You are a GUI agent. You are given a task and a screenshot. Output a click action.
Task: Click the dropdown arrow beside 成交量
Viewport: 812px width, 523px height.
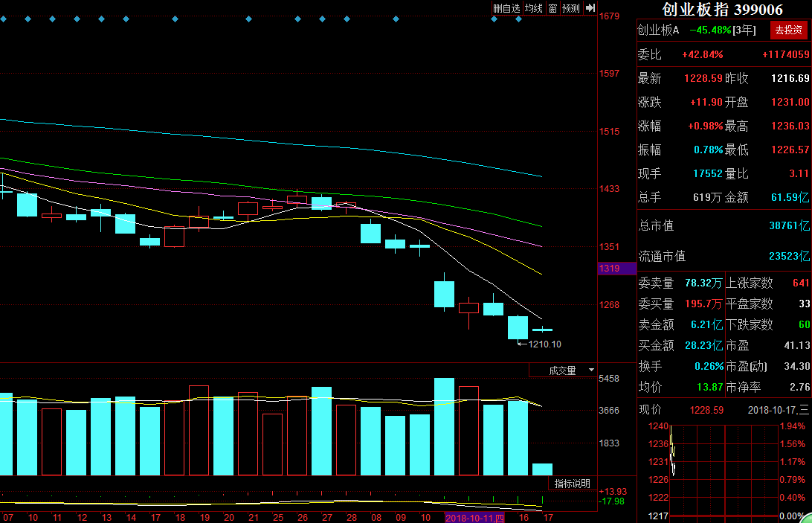591,370
